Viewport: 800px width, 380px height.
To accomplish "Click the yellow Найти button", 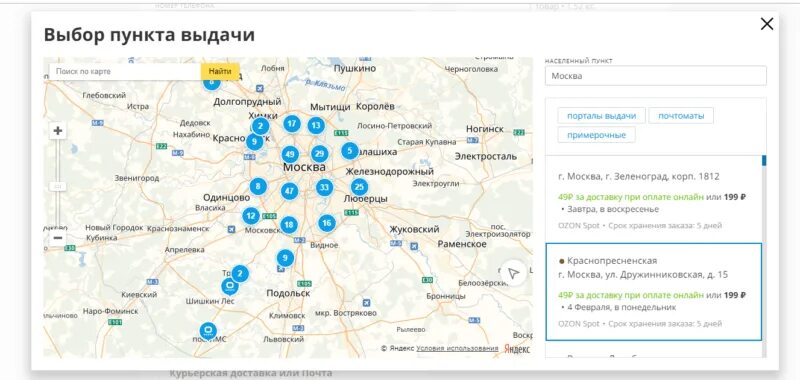I will (220, 71).
